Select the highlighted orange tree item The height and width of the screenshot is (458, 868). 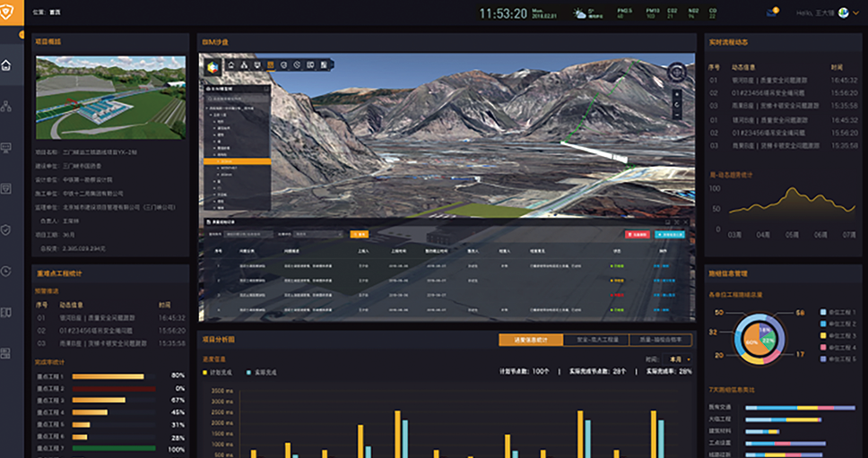tap(237, 161)
